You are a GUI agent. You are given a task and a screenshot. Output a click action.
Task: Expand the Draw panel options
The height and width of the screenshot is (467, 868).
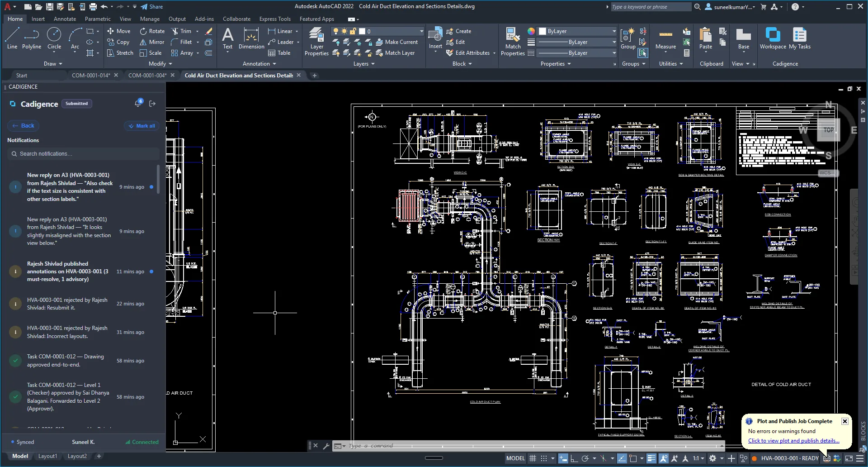(53, 64)
